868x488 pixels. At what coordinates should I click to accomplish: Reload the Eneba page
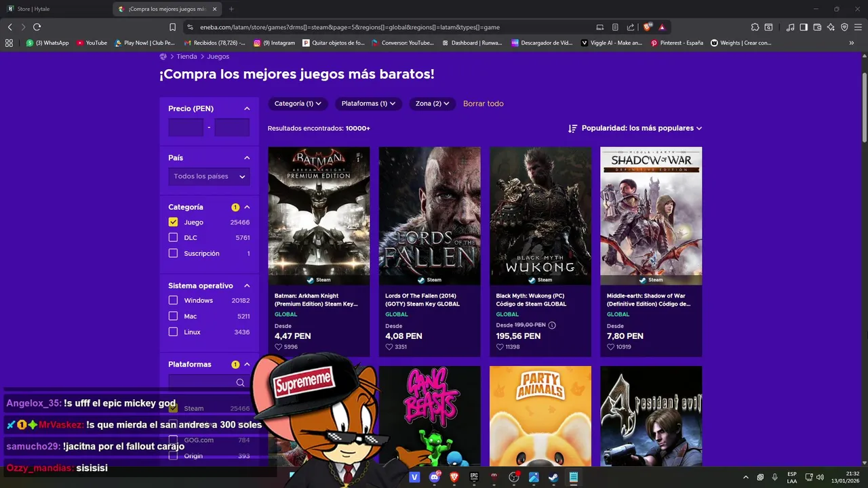(x=37, y=27)
